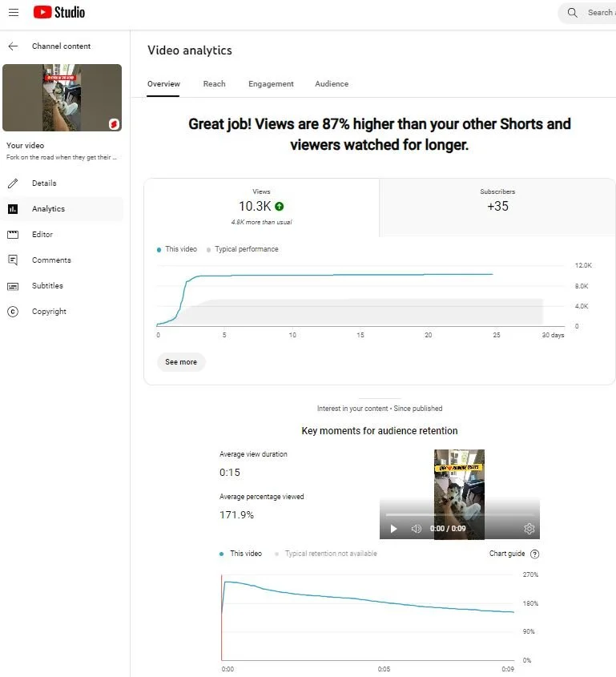Click the +35 subscribers value
This screenshot has width=616, height=677.
tap(497, 207)
